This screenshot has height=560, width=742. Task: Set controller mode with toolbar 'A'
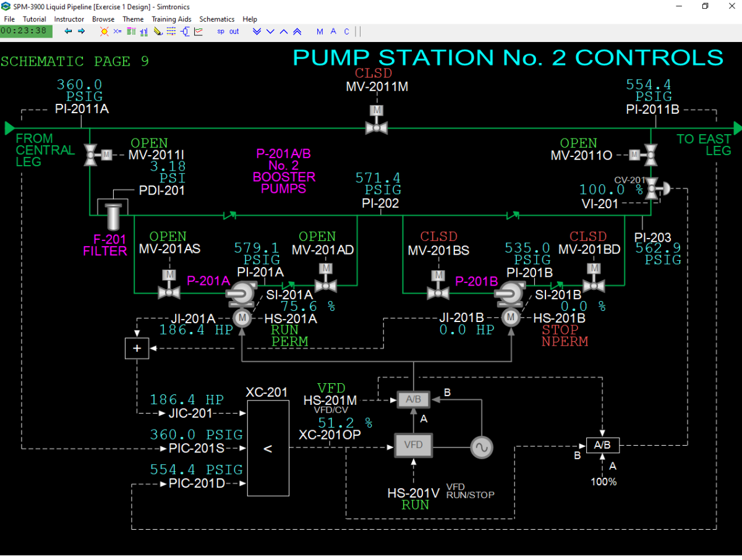point(333,32)
